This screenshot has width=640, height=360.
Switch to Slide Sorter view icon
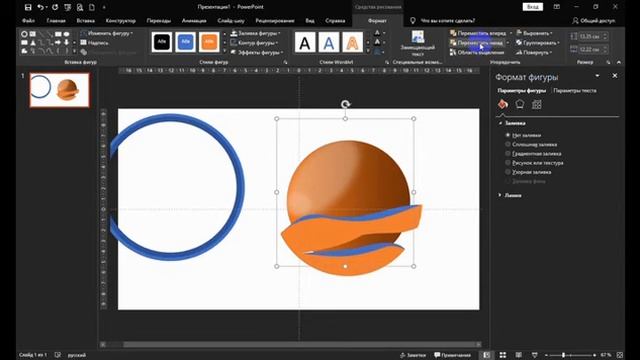[503, 355]
